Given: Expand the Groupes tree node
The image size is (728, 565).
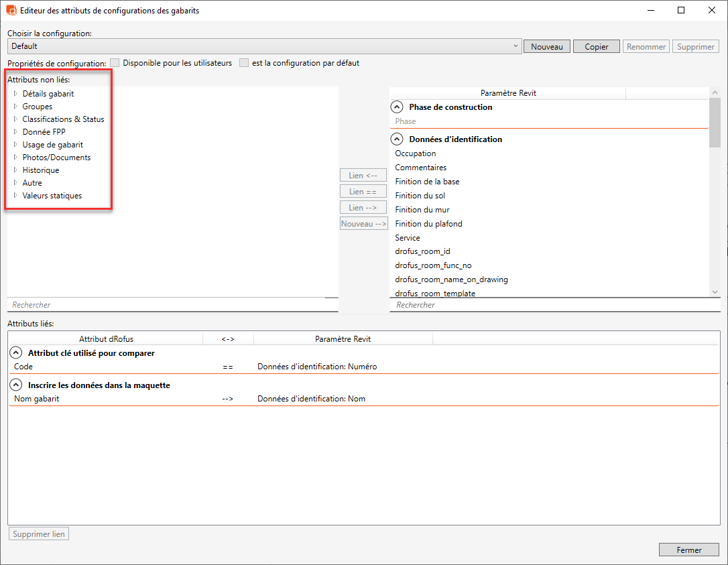Looking at the screenshot, I should click(15, 107).
